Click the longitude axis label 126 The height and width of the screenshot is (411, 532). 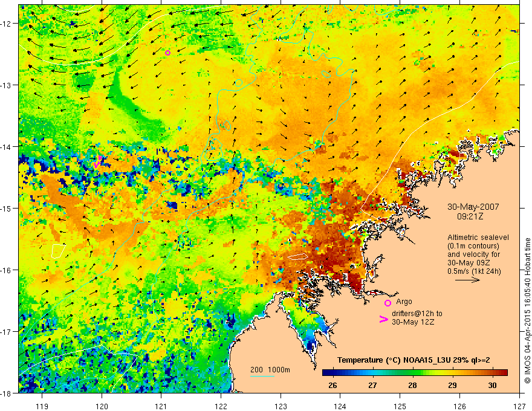tap(459, 406)
